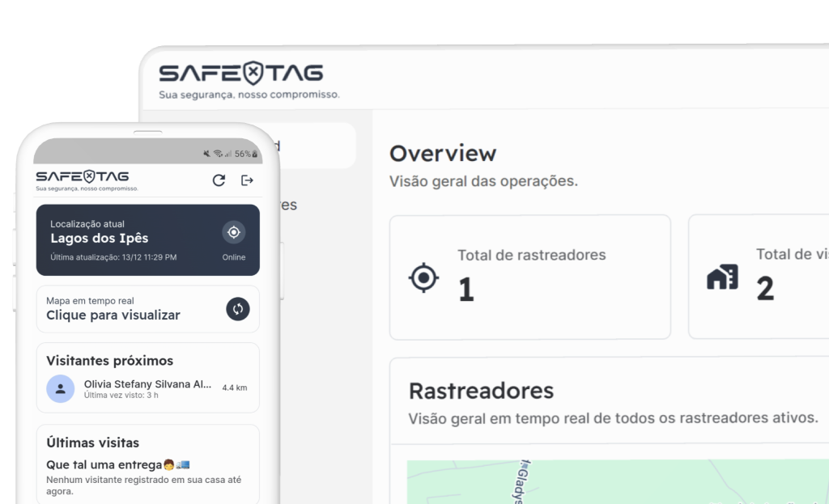Tap 'Última vez visto: 3 h' text
This screenshot has height=504, width=829.
121,395
